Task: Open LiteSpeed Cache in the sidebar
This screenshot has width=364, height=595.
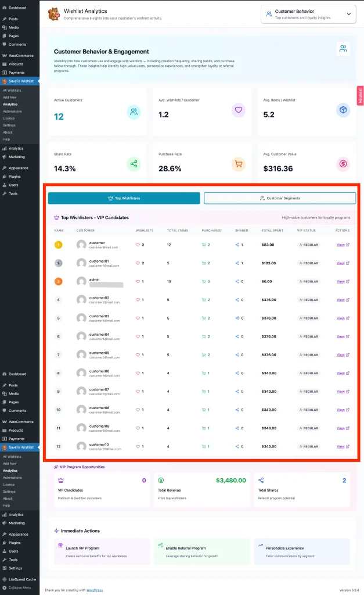Action: [19, 579]
